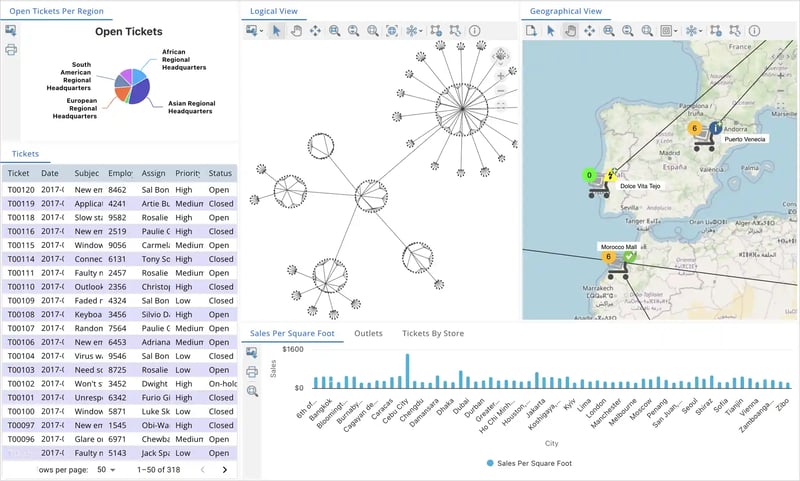This screenshot has width=800, height=481.
Task: Click layout snowflake icon in Geographical View toolbar
Action: [x=691, y=31]
